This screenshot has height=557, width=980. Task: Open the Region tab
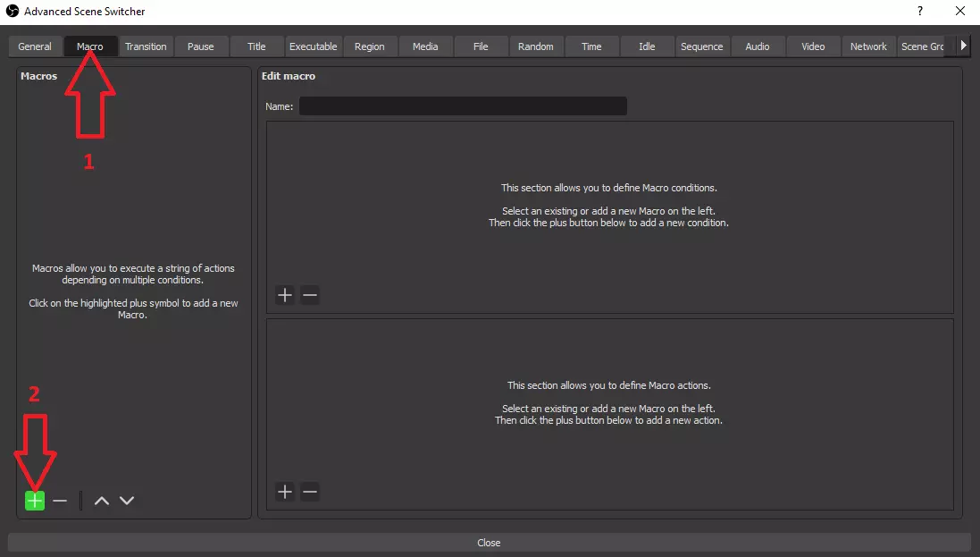tap(369, 46)
